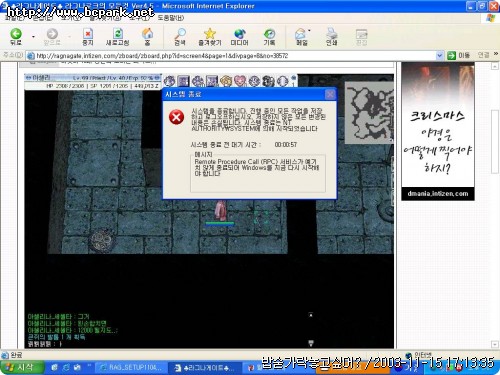Click the vertical scrollbar thumb

tap(495, 142)
